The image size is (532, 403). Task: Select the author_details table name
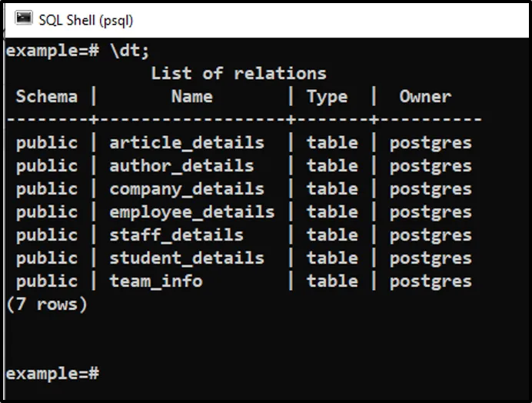click(181, 166)
